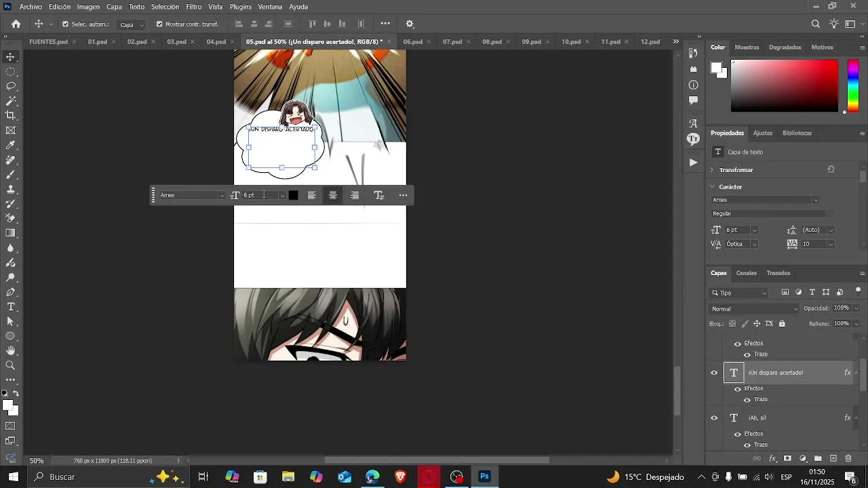Select the Lasso tool
Image resolution: width=868 pixels, height=488 pixels.
point(11,86)
